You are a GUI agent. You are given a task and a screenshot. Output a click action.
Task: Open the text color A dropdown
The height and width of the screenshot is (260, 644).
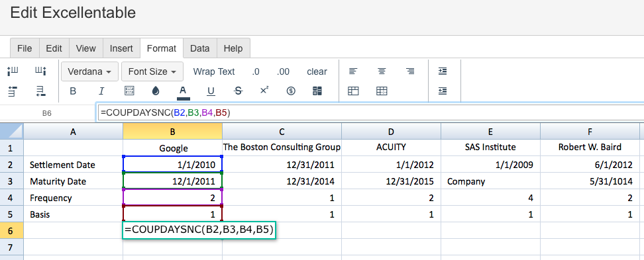click(x=183, y=92)
